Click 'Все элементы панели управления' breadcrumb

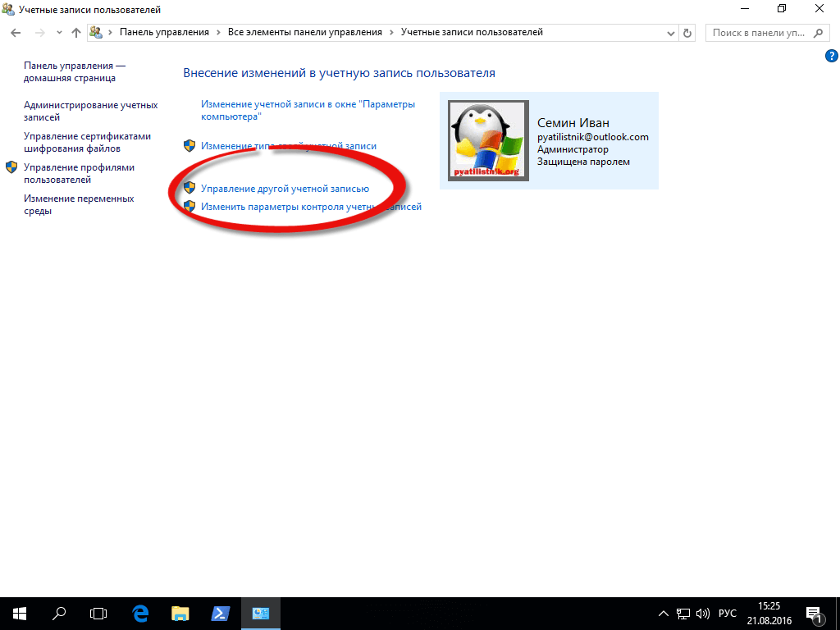[x=304, y=33]
